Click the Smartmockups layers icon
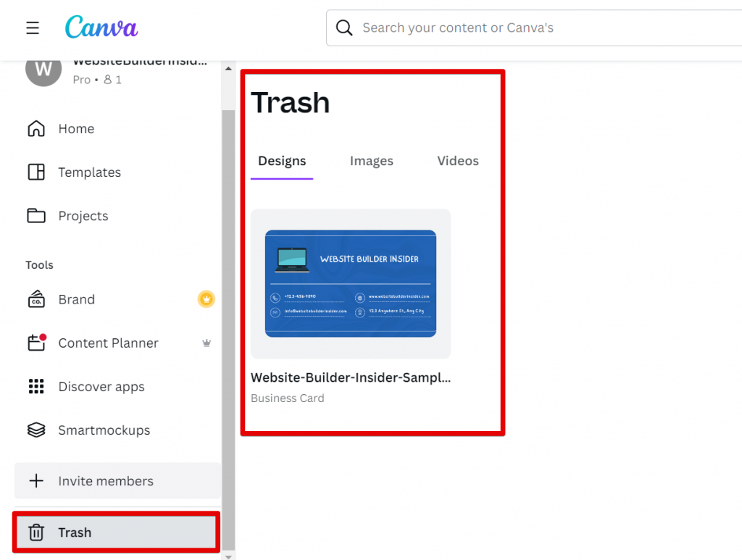This screenshot has width=742, height=560. (x=36, y=430)
